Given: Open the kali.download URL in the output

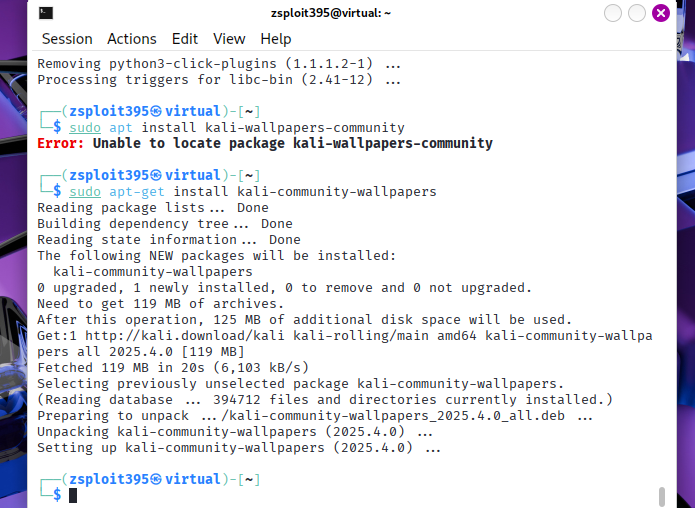Looking at the screenshot, I should point(164,335).
